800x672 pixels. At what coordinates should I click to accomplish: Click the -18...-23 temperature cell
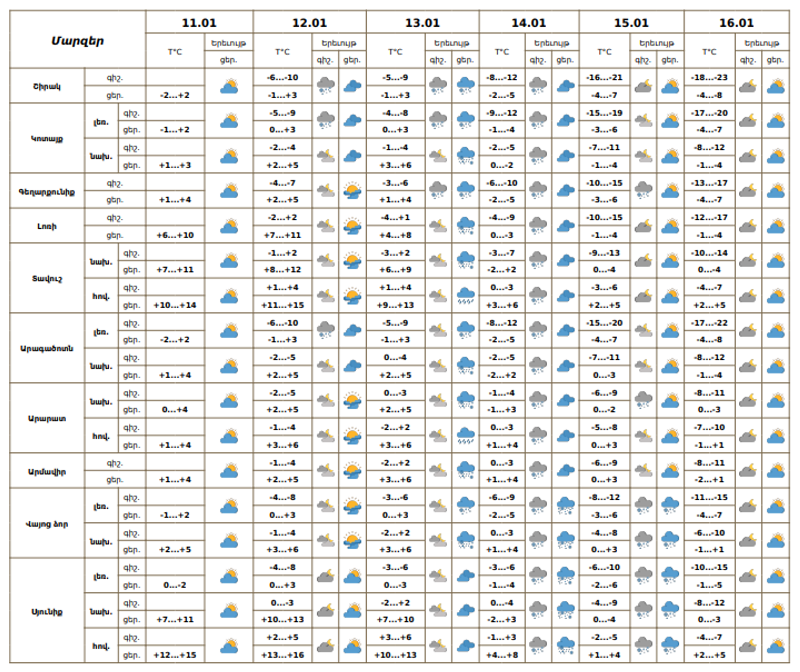(709, 77)
